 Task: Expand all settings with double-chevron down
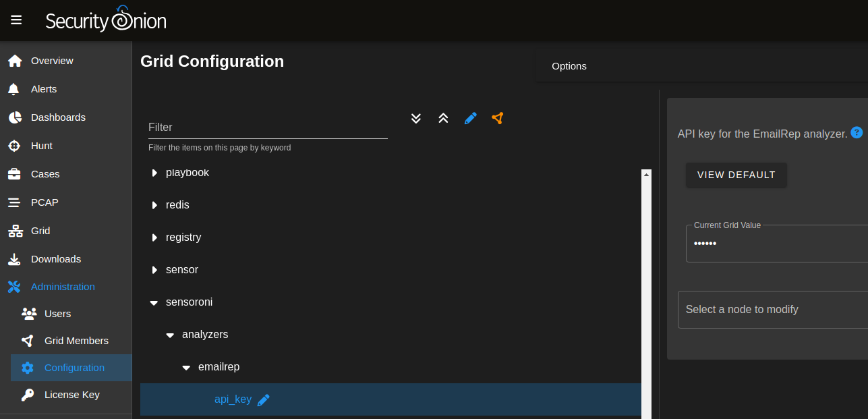415,118
